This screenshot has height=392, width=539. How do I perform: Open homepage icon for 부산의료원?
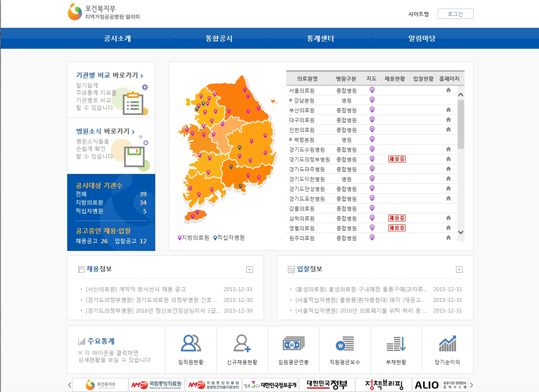[448, 110]
